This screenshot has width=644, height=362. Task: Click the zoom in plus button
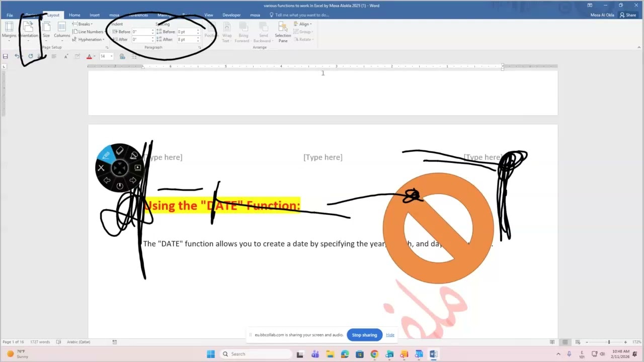[x=625, y=342]
